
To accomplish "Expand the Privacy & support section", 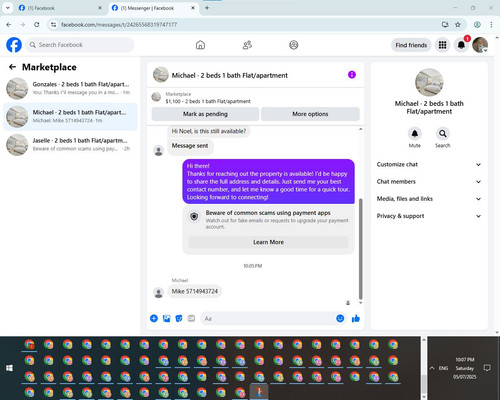I will (x=429, y=216).
